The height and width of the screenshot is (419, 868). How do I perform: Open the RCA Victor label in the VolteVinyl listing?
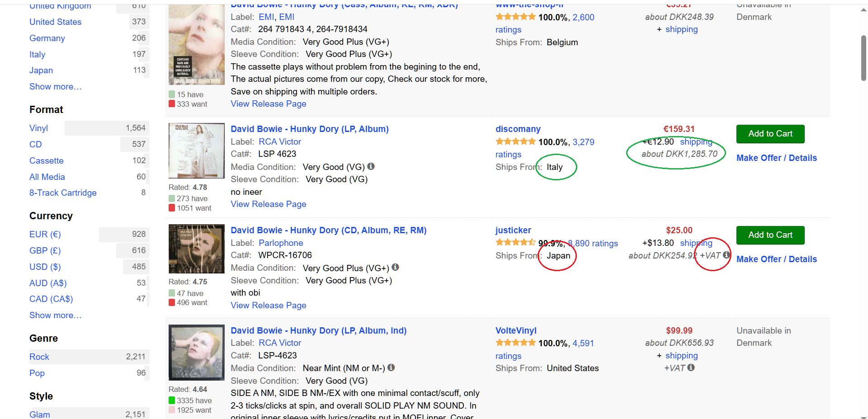tap(280, 343)
